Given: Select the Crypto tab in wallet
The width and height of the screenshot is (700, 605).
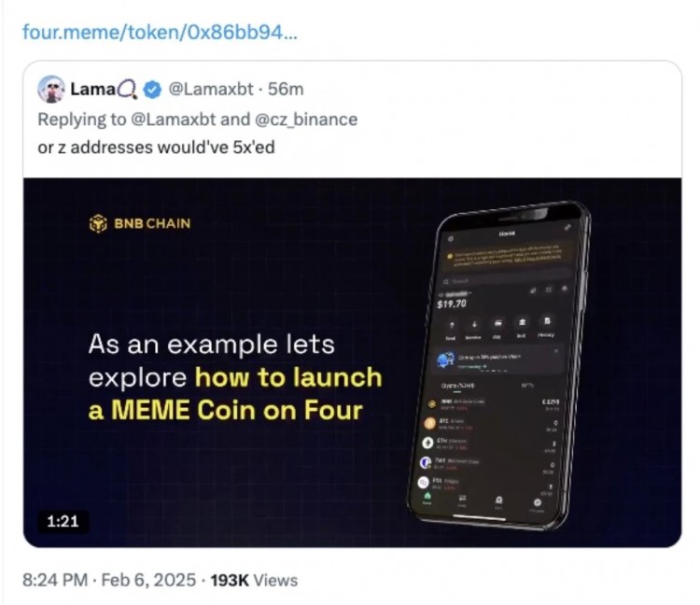Looking at the screenshot, I should pyautogui.click(x=458, y=385).
